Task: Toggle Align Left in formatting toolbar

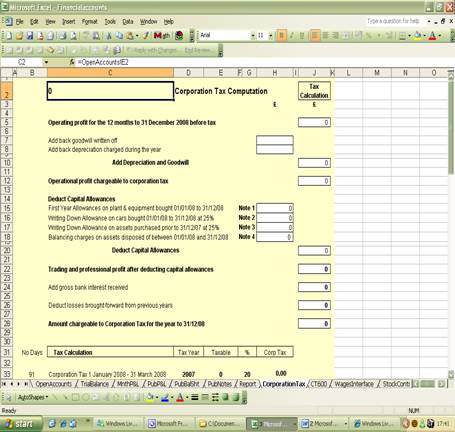Action: [x=315, y=35]
